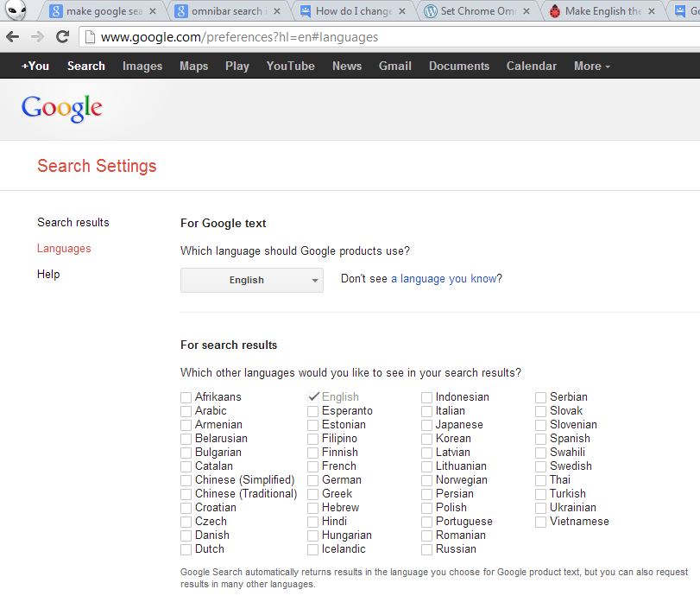Click 'a language you know' link
Screen dimensions: 700x602
click(444, 279)
